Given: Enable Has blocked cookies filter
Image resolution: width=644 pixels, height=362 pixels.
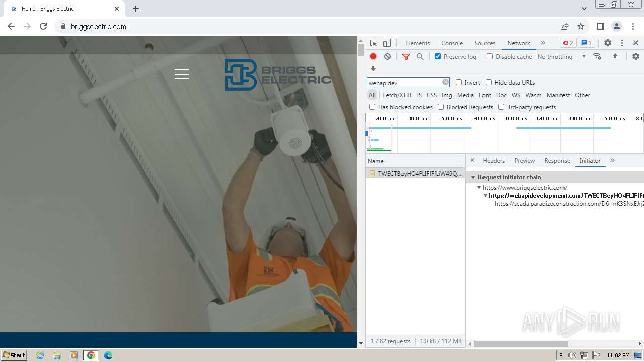Looking at the screenshot, I should [372, 107].
